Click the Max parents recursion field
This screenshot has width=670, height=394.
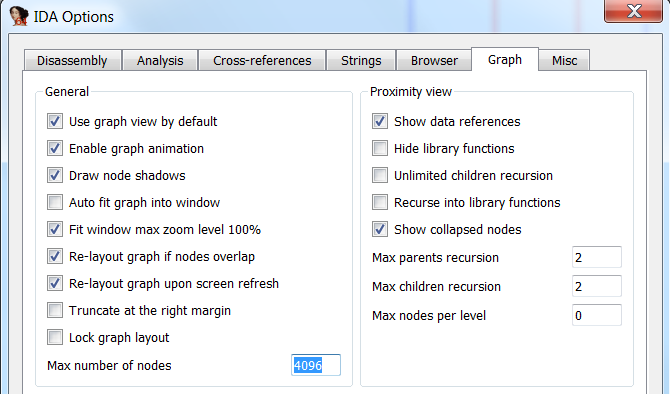[x=597, y=257]
